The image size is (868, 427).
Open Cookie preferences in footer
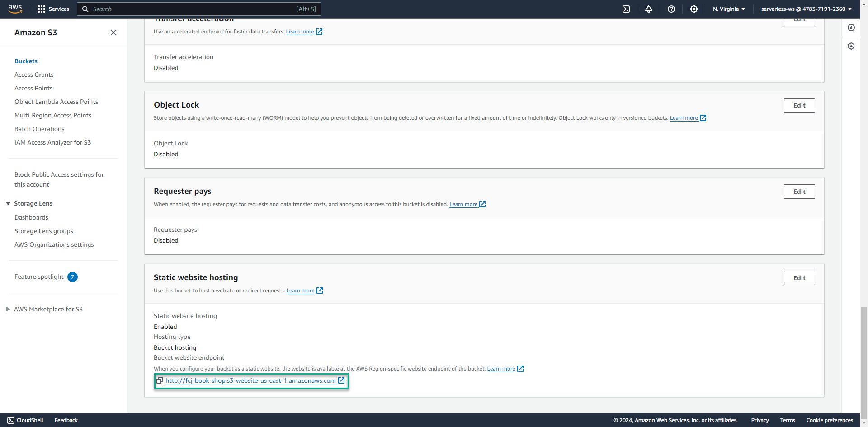tap(830, 420)
